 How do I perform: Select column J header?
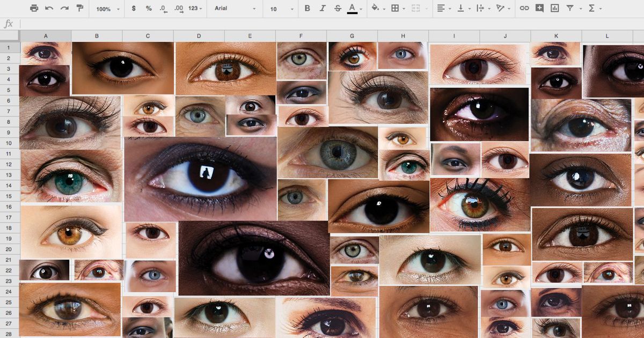click(x=505, y=36)
